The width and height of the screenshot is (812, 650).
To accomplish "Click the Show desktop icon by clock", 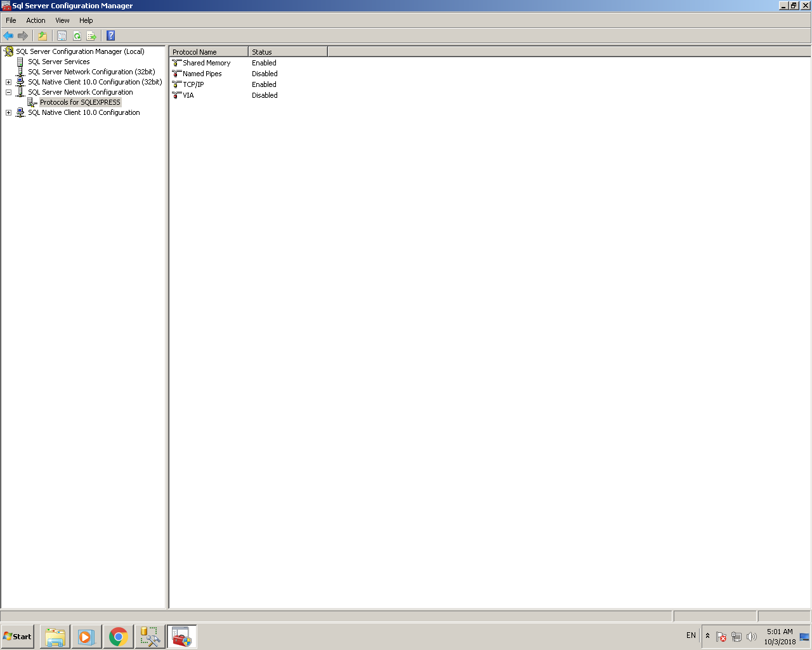I will coord(804,637).
